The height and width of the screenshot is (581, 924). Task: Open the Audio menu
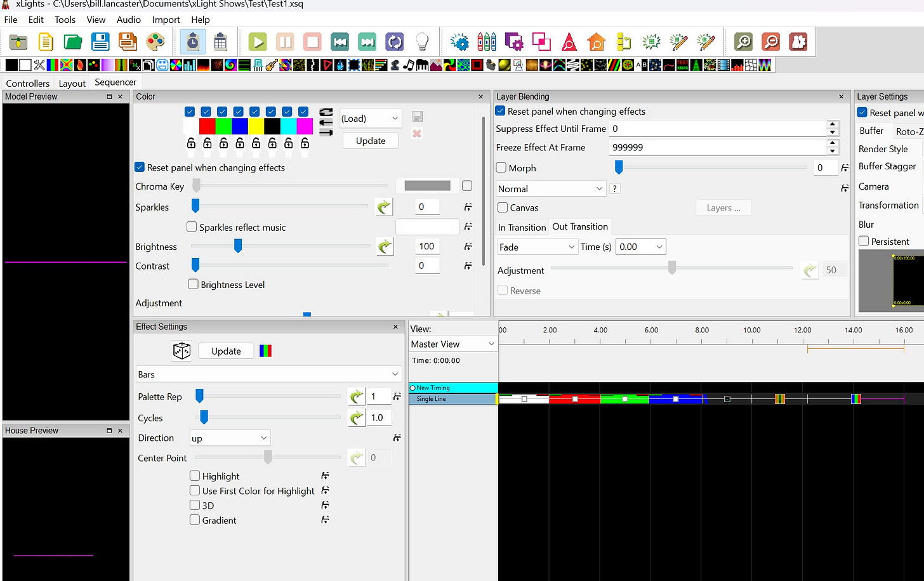[129, 20]
